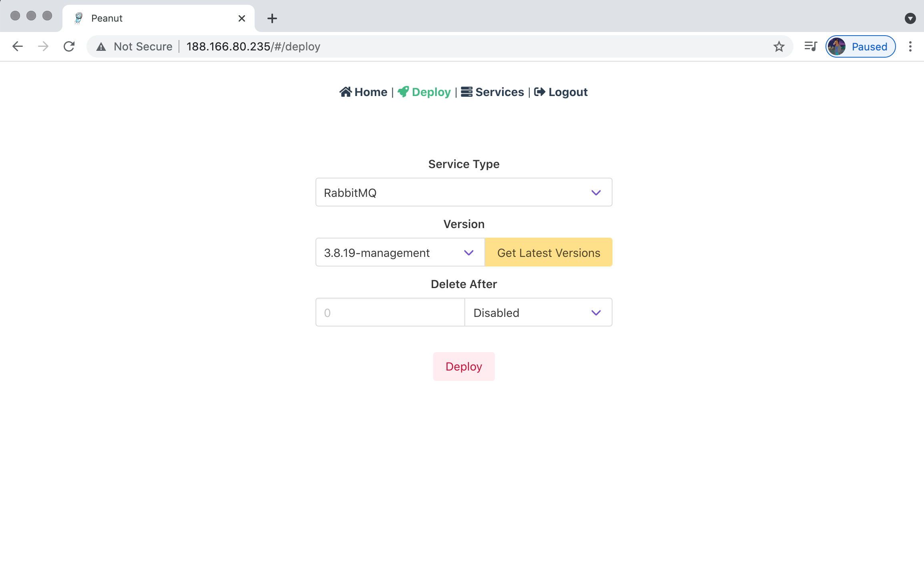Open the Disabled time unit dropdown
The width and height of the screenshot is (924, 569).
click(538, 312)
